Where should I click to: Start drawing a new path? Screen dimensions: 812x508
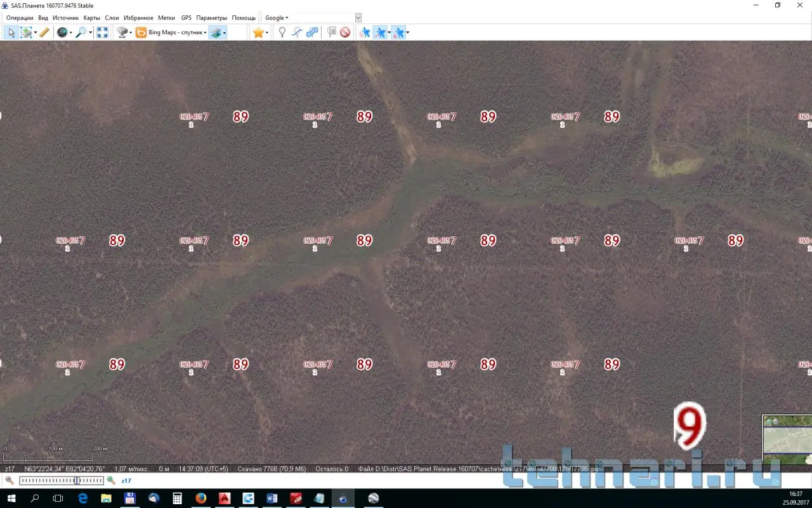point(297,32)
